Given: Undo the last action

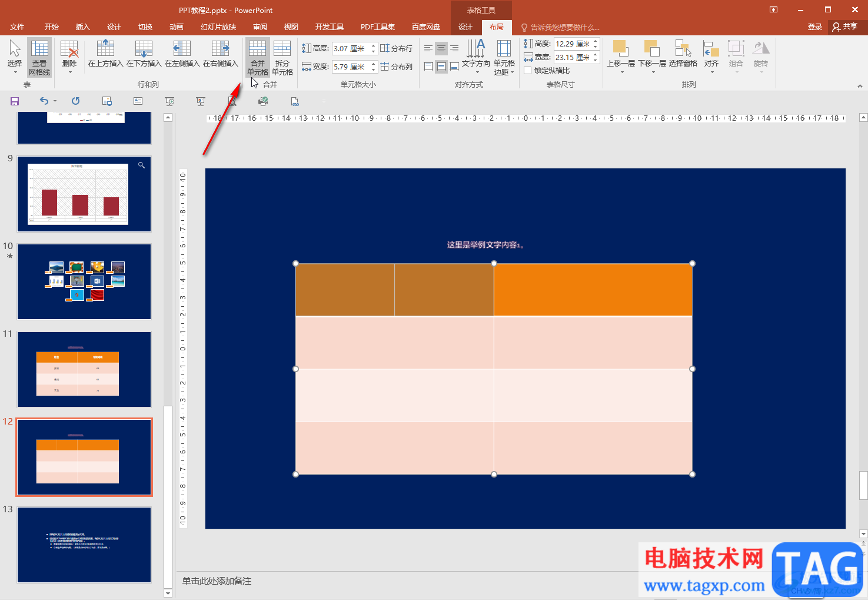Looking at the screenshot, I should pos(44,101).
